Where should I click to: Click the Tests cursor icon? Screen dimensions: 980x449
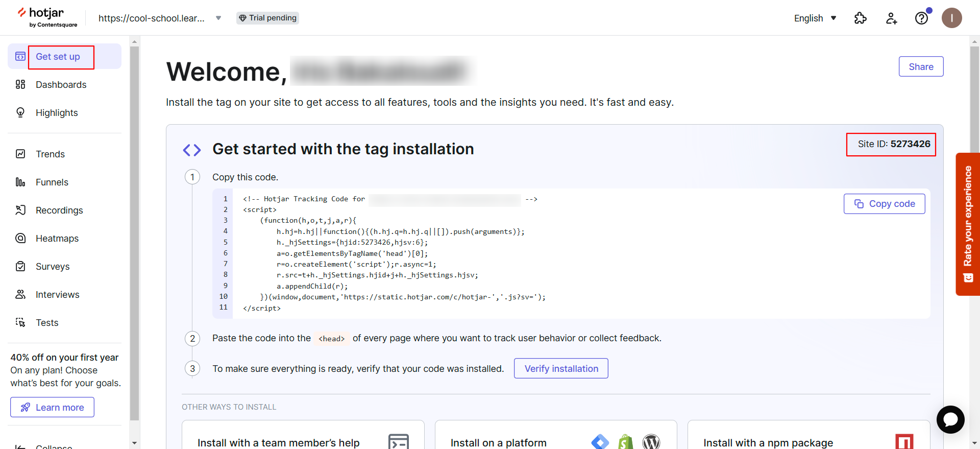(x=20, y=323)
